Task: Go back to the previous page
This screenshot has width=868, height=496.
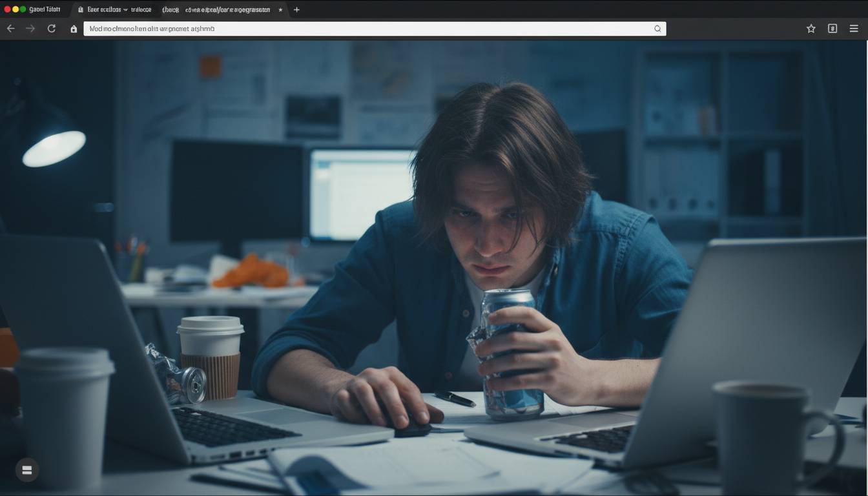Action: tap(10, 28)
